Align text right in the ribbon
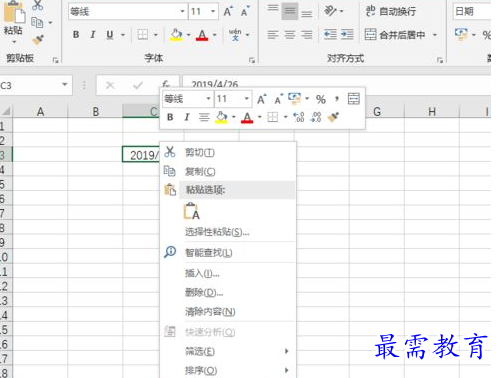 [307, 35]
